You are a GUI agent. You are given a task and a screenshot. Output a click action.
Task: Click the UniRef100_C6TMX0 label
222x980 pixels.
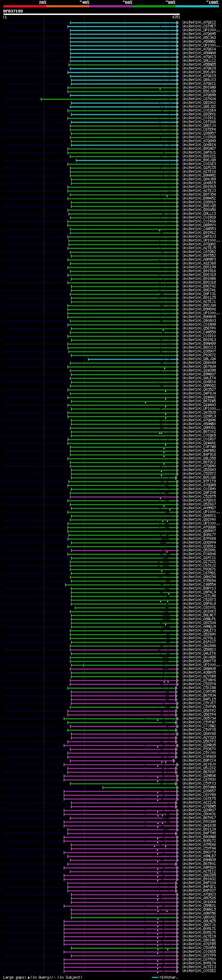tap(199, 959)
